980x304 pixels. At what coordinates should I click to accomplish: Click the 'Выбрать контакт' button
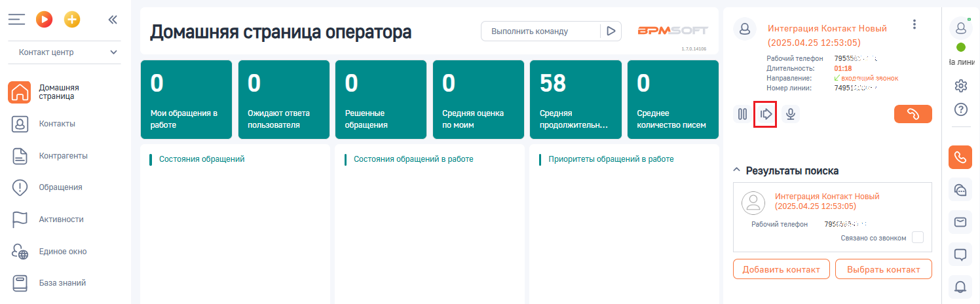(x=883, y=269)
